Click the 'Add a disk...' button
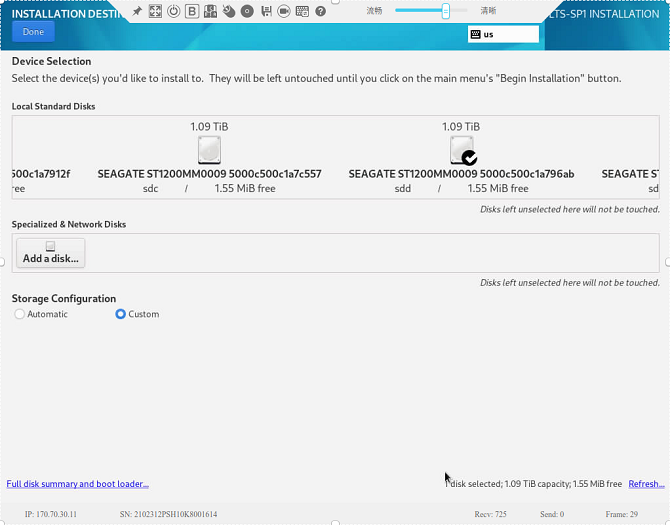Image resolution: width=670 pixels, height=525 pixels. click(x=51, y=252)
